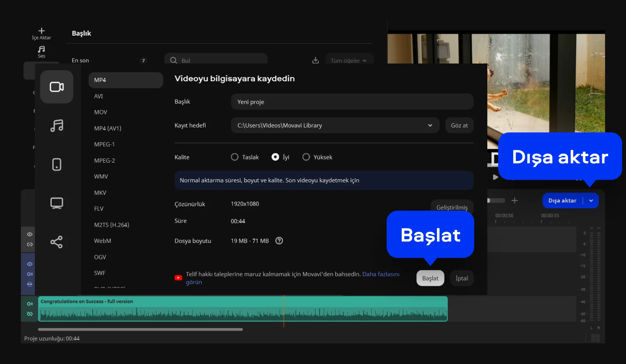
Task: Open the audio export category icon
Action: point(57,125)
